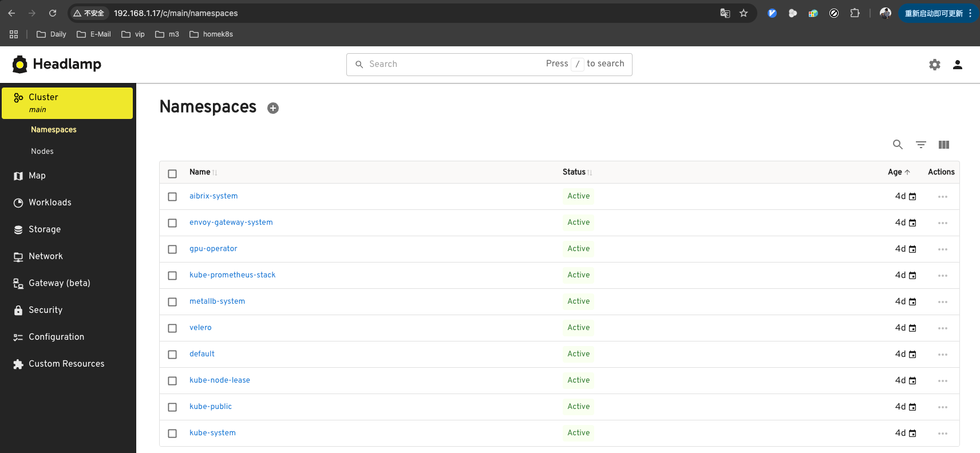Check the envoy-gateway-system row checkbox
The height and width of the screenshot is (453, 980).
[x=172, y=223]
